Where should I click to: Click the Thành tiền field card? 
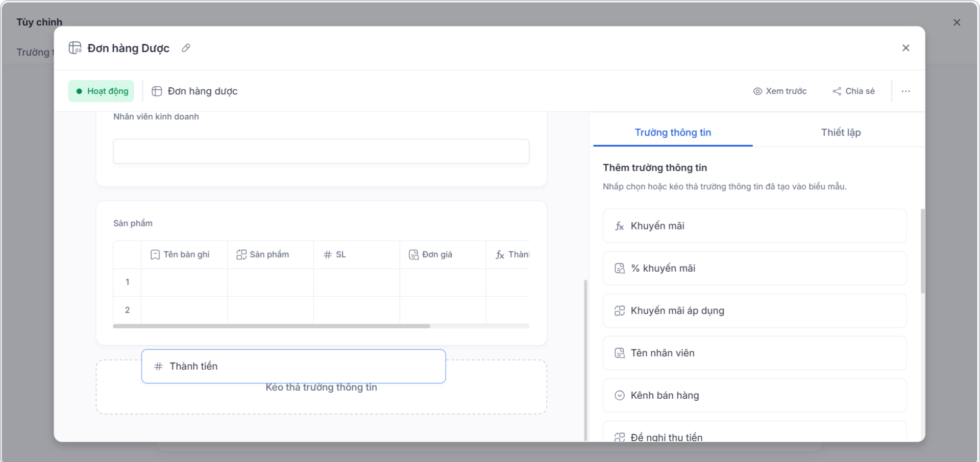tap(293, 366)
